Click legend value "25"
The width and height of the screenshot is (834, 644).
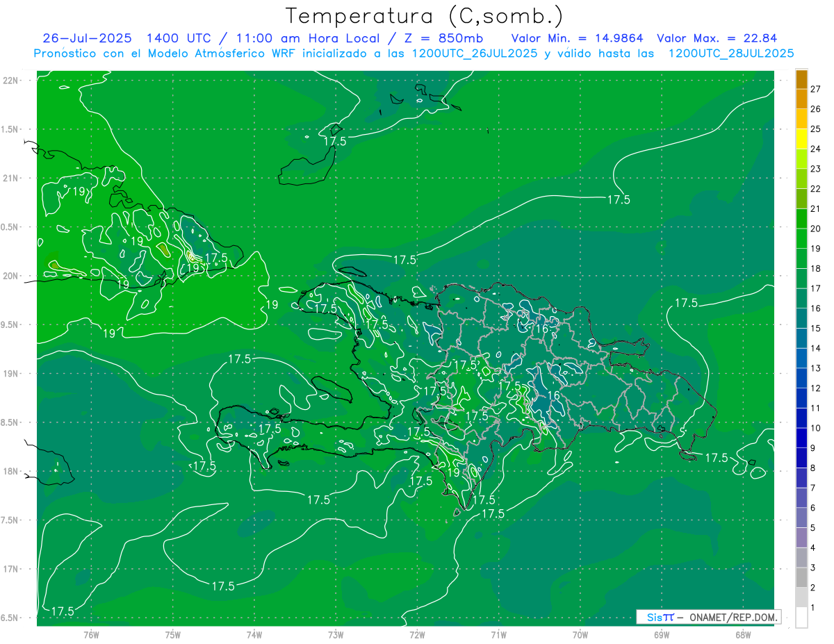pos(816,129)
